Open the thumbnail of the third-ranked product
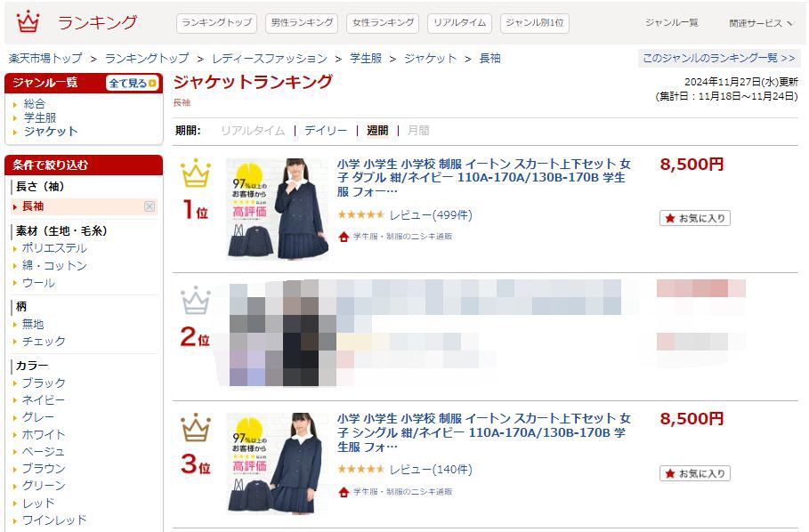 click(278, 463)
